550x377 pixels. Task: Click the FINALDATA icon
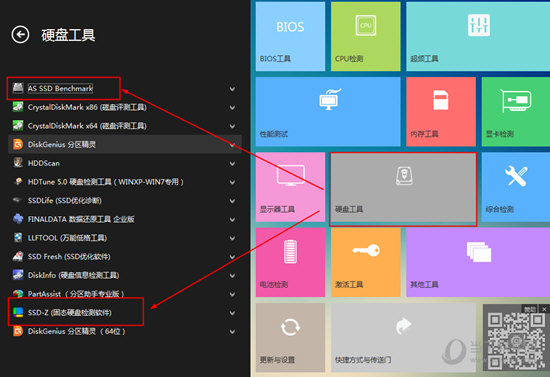(18, 219)
